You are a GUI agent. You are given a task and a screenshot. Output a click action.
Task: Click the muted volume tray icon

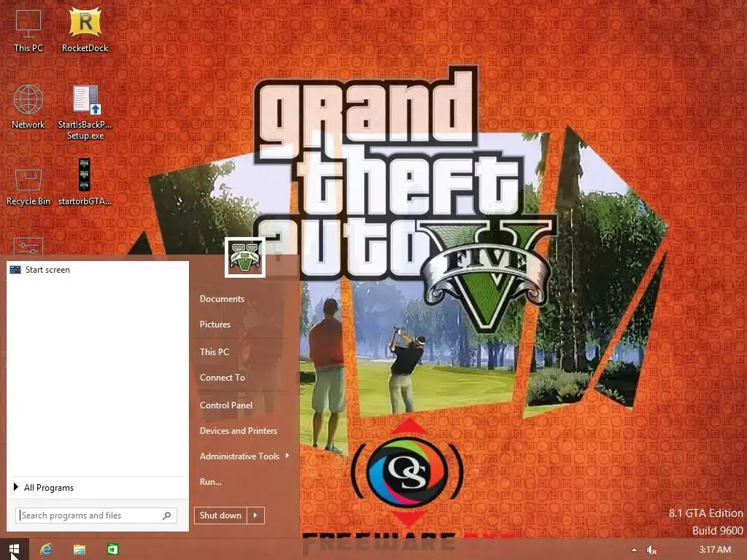(651, 550)
